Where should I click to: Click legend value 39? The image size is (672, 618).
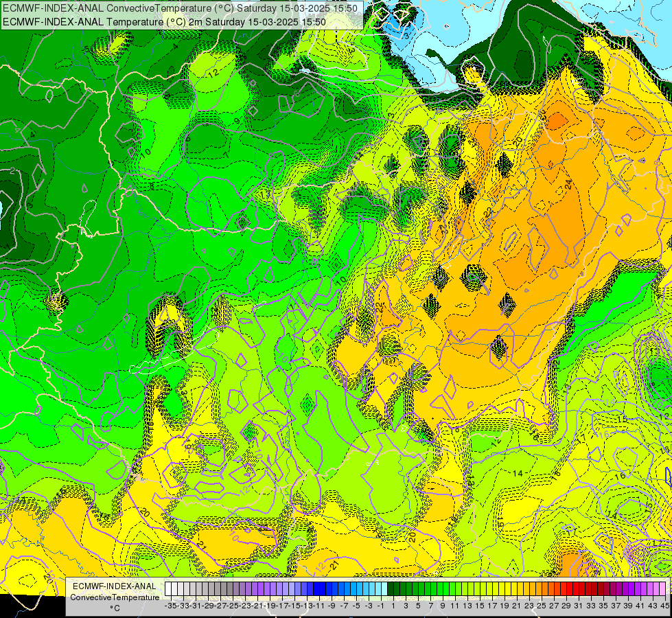[628, 606]
